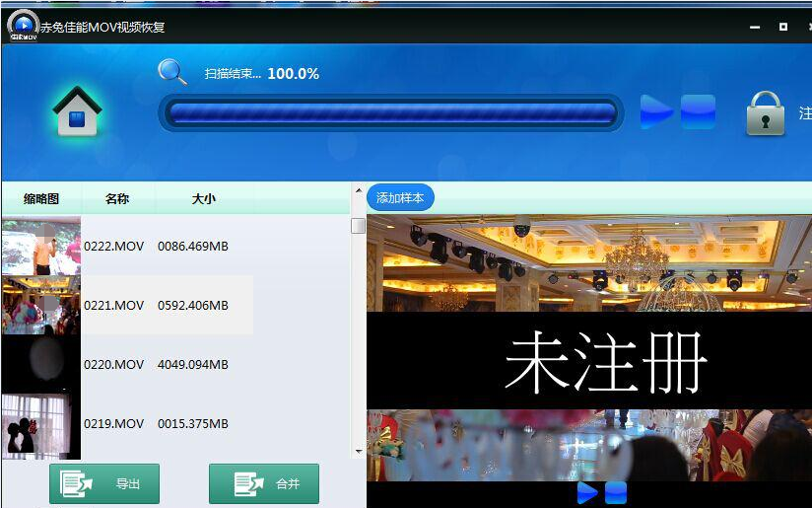Image resolution: width=812 pixels, height=508 pixels.
Task: Click the file list scroll down arrow
Action: [x=359, y=452]
